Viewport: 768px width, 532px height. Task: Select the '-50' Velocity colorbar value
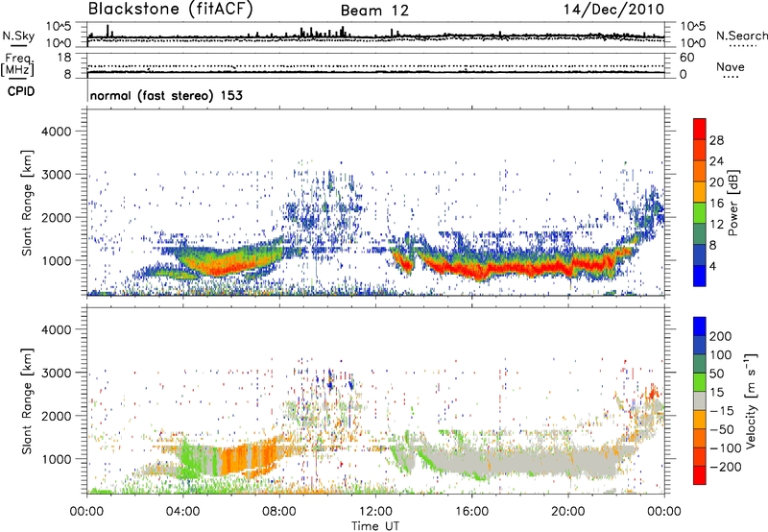pyautogui.click(x=722, y=429)
